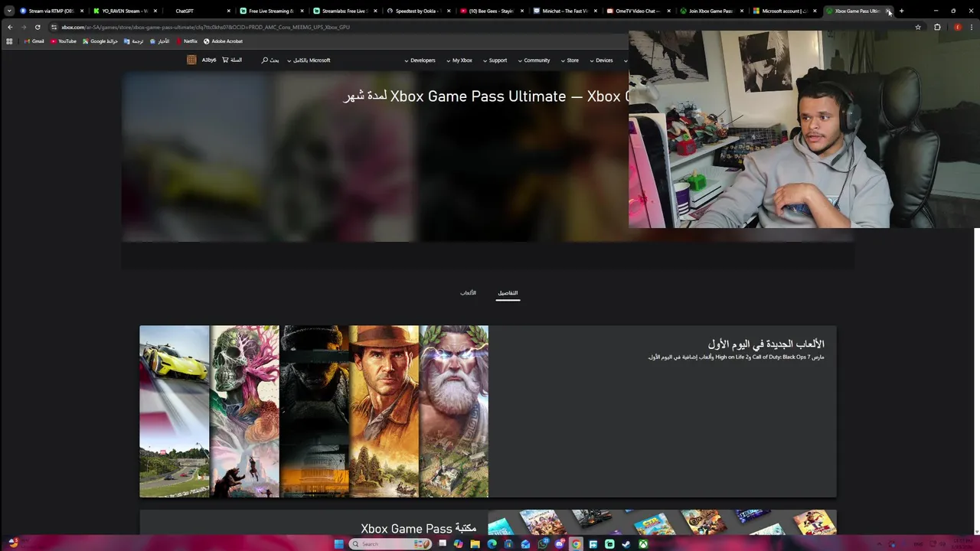980x551 pixels.
Task: Open the ترجمة translate bookmark
Action: 133,41
